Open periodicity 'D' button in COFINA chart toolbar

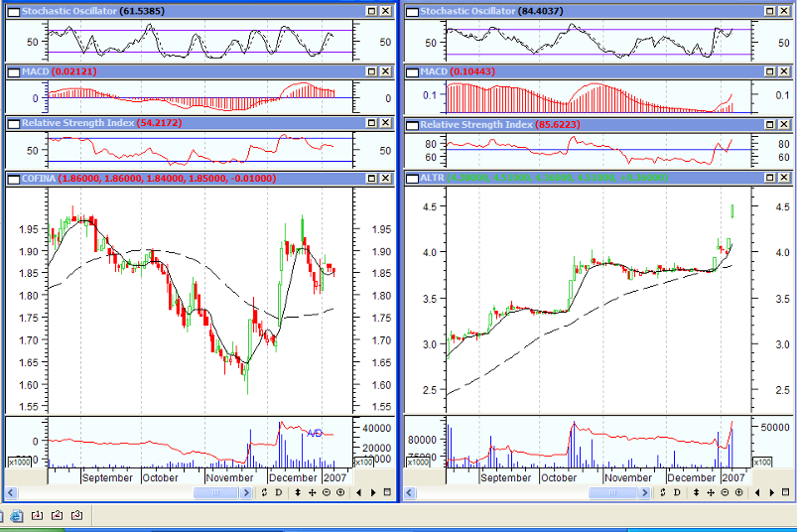click(279, 492)
